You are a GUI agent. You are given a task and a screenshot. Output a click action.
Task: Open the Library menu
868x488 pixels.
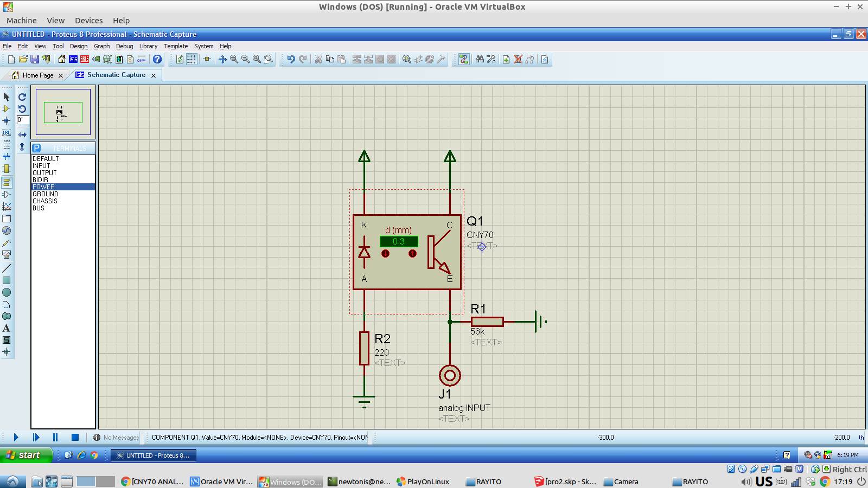point(148,46)
